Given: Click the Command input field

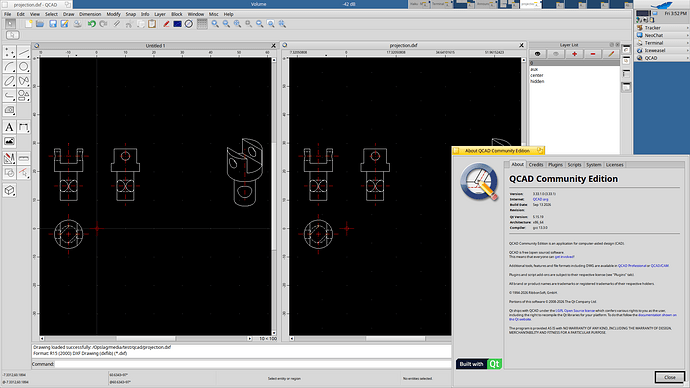Looking at the screenshot, I should pos(253,364).
